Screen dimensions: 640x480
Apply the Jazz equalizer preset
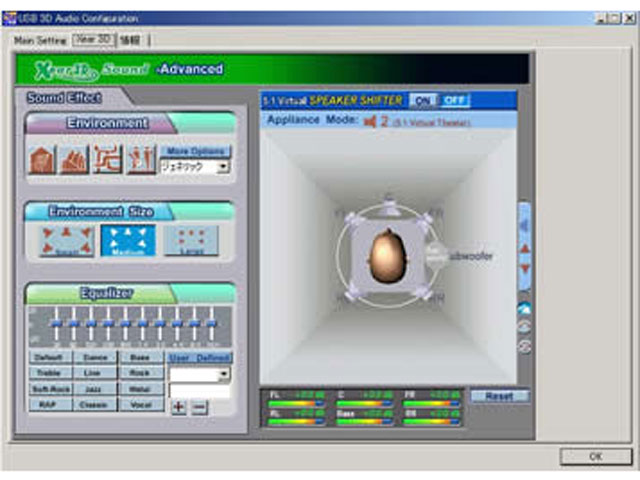(95, 389)
